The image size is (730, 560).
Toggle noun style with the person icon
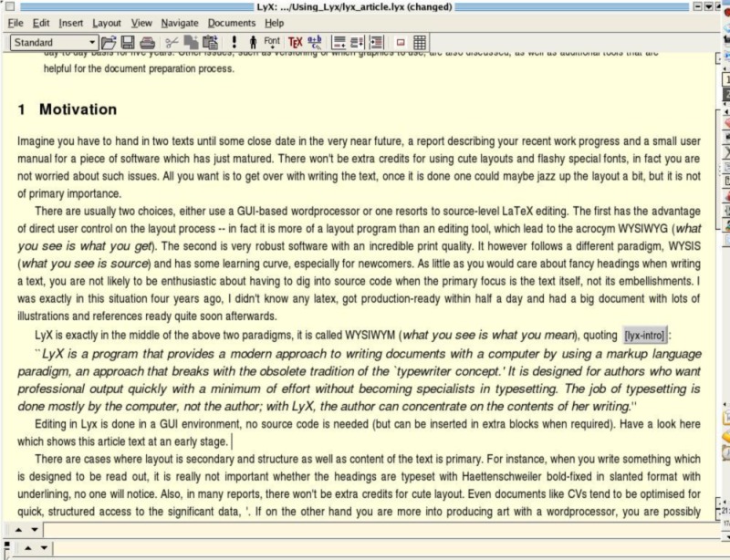click(x=253, y=42)
